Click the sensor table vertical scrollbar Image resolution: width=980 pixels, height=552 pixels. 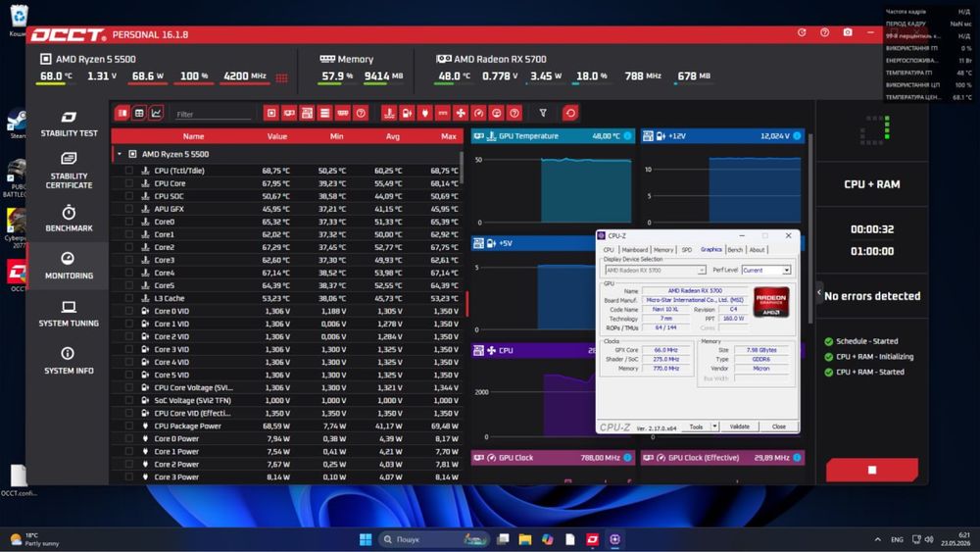coord(462,167)
